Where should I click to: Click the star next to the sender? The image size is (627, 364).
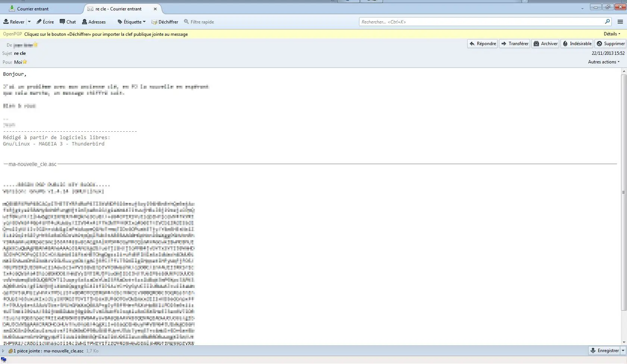pos(35,45)
